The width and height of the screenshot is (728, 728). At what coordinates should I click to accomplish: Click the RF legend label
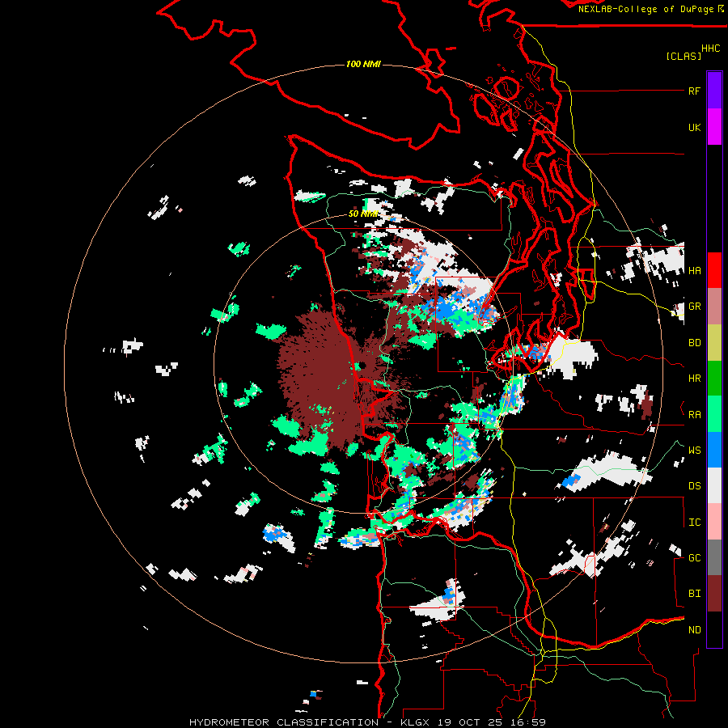(x=694, y=91)
